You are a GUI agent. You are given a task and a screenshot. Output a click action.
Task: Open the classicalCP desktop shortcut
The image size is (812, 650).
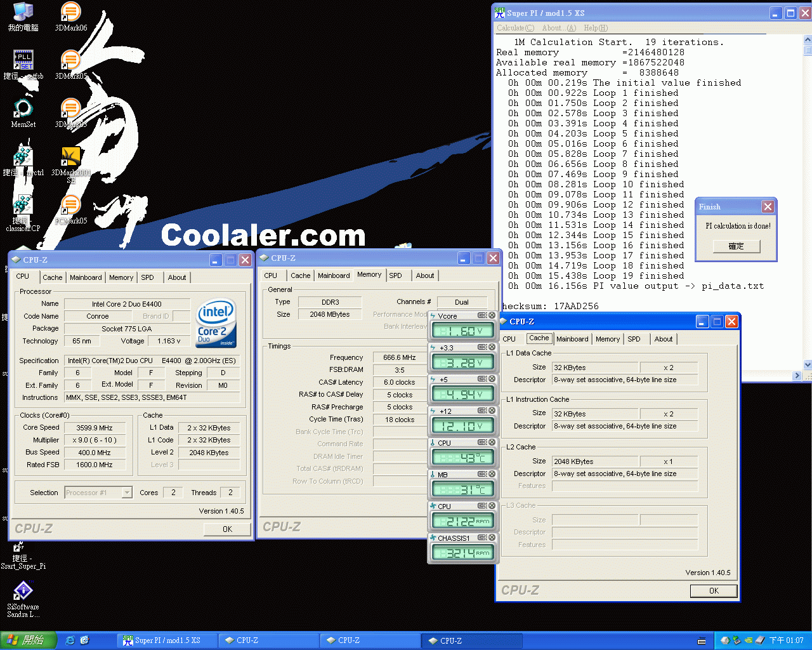[23, 213]
